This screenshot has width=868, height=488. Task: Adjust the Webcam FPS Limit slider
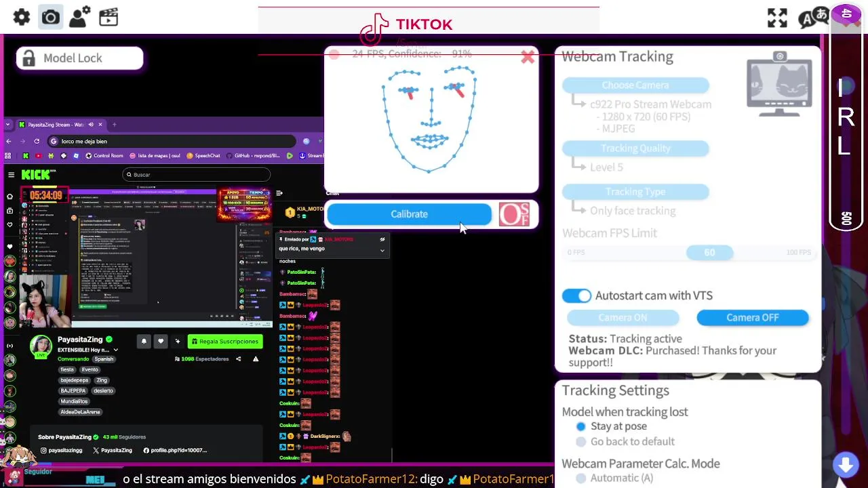(x=709, y=253)
